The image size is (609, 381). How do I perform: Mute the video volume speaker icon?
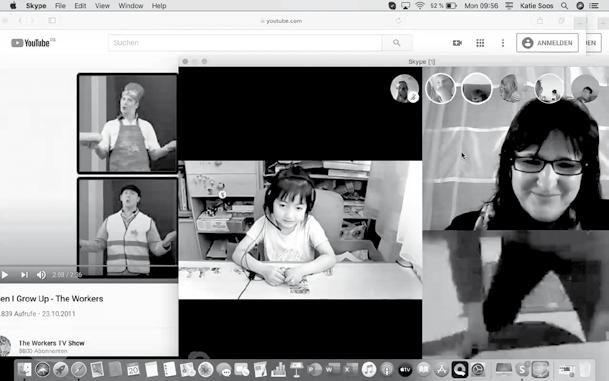[41, 275]
